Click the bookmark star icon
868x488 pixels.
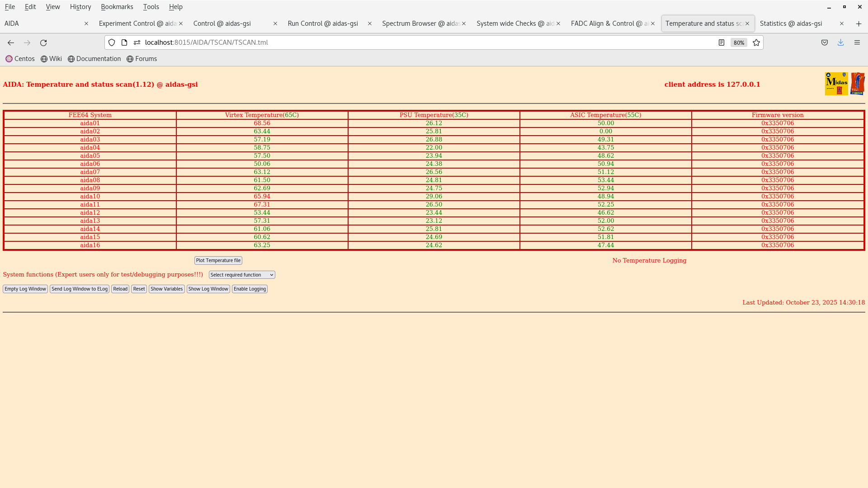pyautogui.click(x=756, y=42)
